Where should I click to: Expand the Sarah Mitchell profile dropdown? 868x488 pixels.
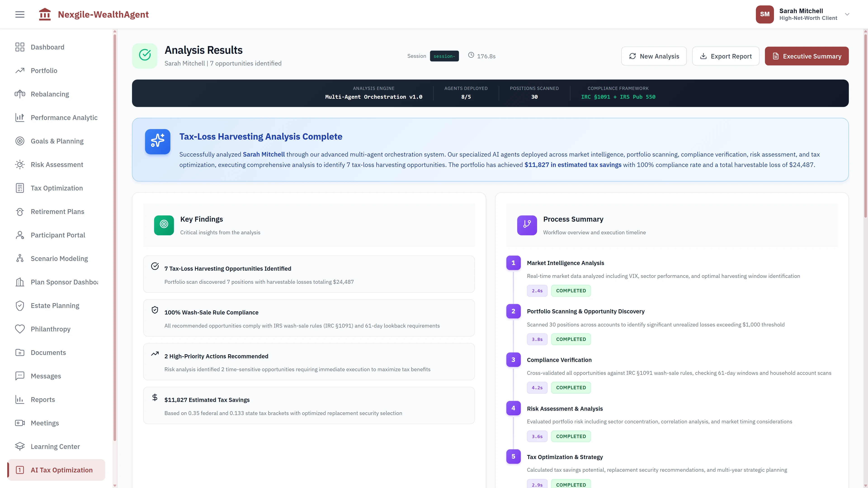[x=847, y=14]
